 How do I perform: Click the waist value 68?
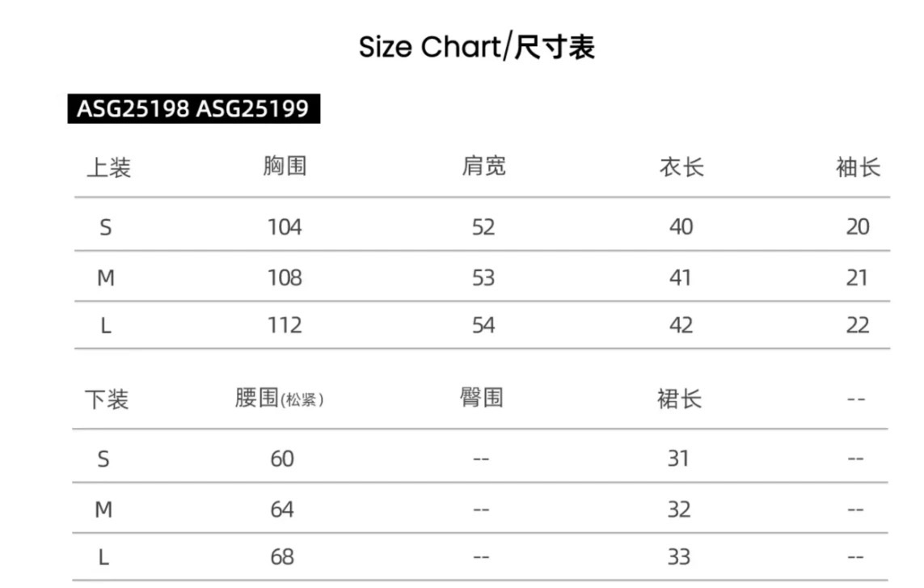click(282, 556)
